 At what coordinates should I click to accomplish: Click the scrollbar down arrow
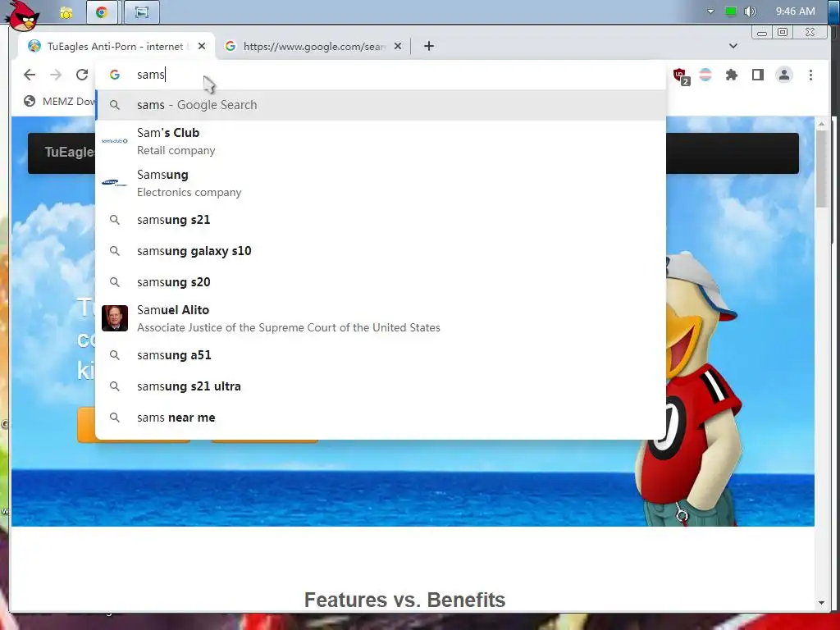coord(821,603)
